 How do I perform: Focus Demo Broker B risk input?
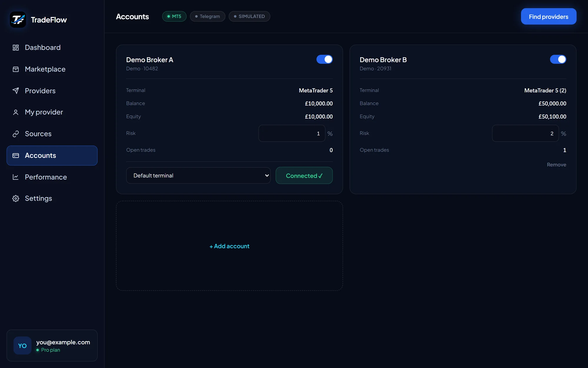[525, 133]
